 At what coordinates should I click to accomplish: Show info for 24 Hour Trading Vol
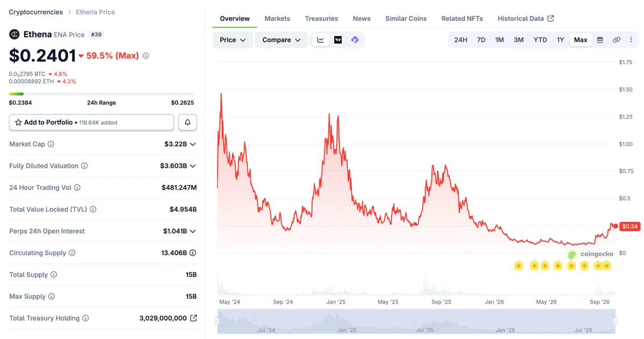tap(77, 188)
